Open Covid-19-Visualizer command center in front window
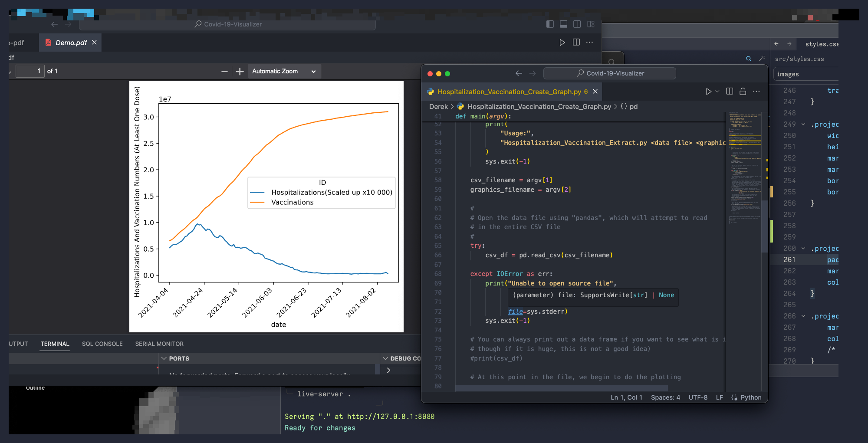The width and height of the screenshot is (868, 443). click(610, 73)
